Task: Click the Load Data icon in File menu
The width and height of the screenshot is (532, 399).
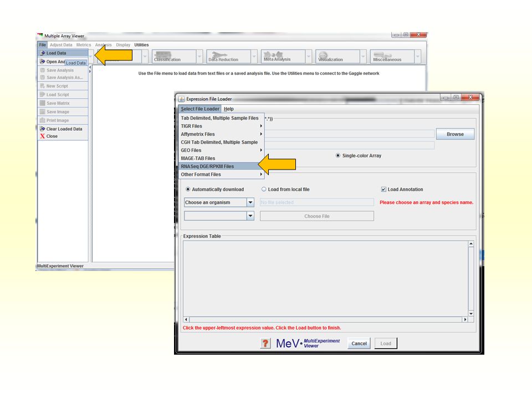Action: (x=43, y=53)
